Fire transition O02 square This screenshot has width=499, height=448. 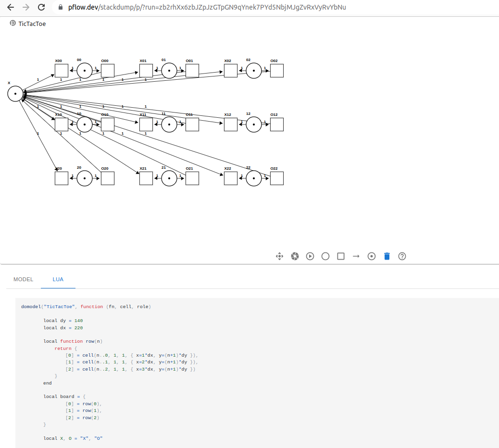point(277,71)
